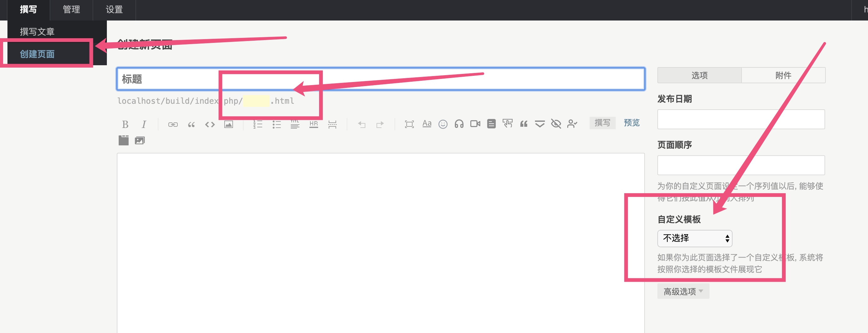The height and width of the screenshot is (333, 868).
Task: Insert music with the headphones icon
Action: [459, 124]
